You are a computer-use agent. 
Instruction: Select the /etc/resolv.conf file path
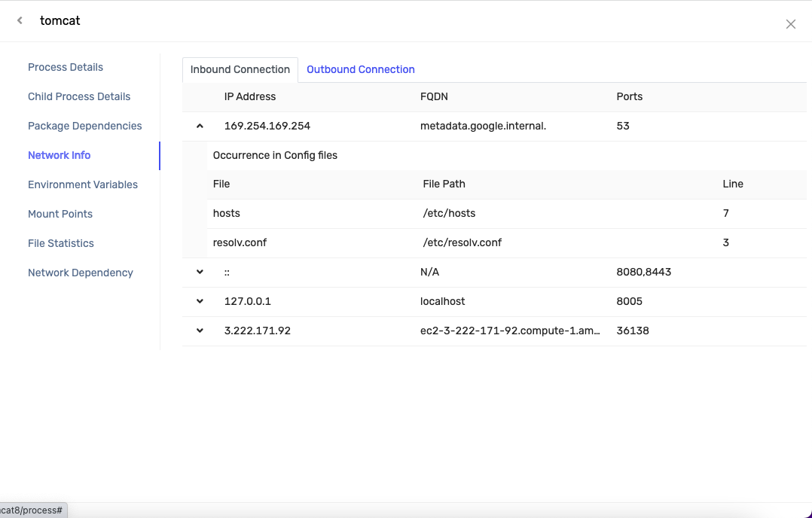tap(462, 242)
